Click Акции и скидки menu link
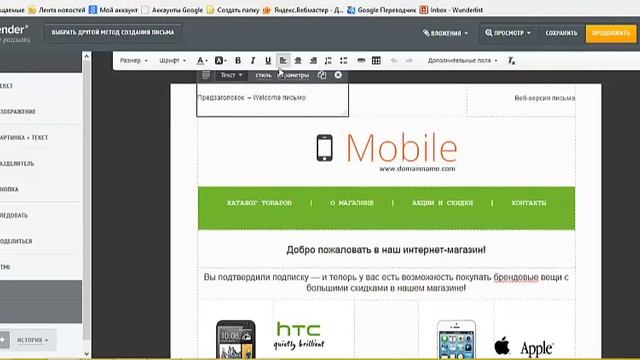This screenshot has height=360, width=640. 442,203
